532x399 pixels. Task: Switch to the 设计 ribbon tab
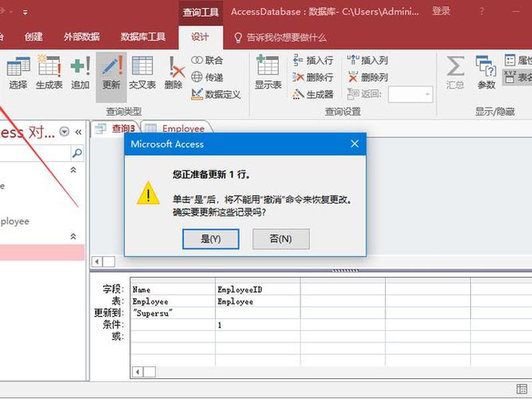click(x=200, y=37)
